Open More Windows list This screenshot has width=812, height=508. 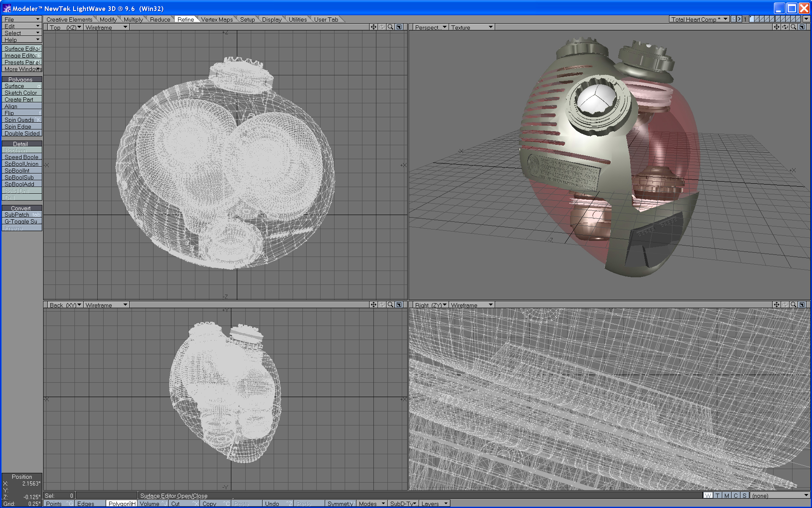pyautogui.click(x=22, y=69)
